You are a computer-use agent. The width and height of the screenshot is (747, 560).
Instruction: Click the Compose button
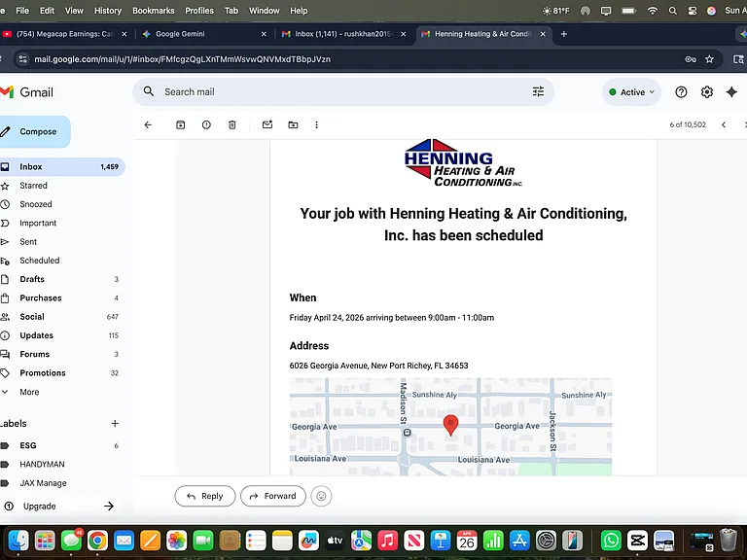tap(36, 131)
